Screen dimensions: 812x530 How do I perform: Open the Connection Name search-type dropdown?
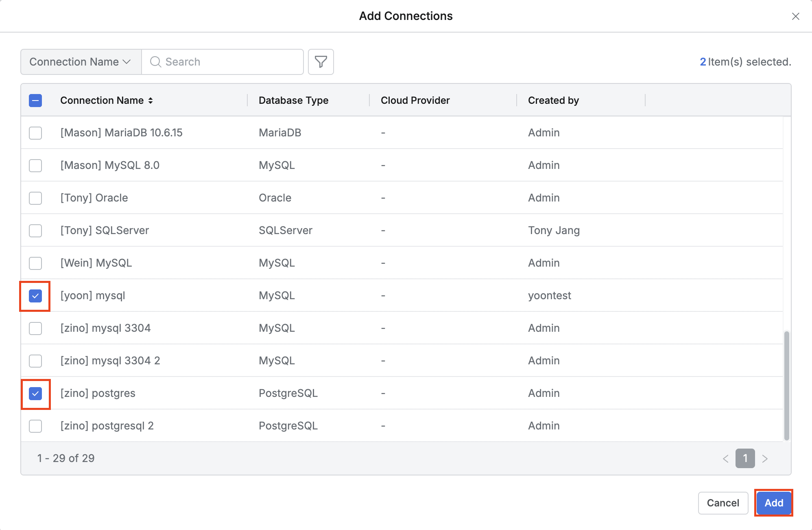(x=81, y=62)
